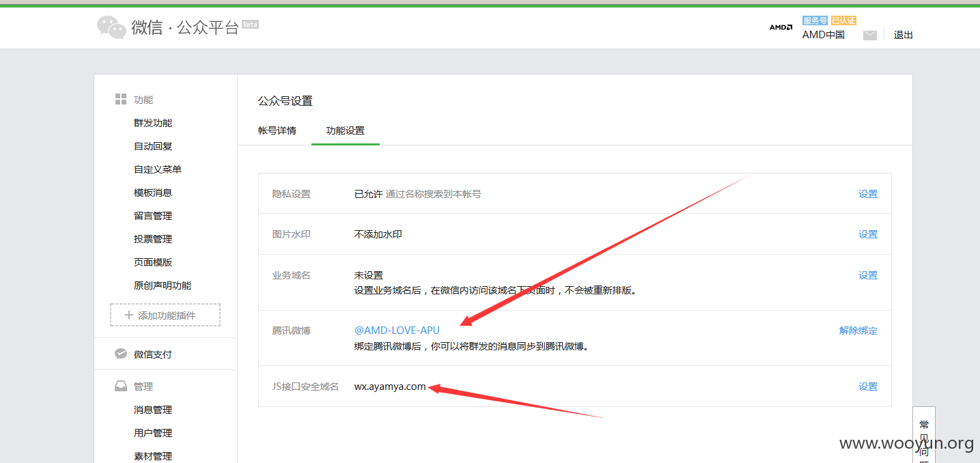Click 设置 link for JS接口安全域名
The image size is (980, 463).
click(x=868, y=387)
